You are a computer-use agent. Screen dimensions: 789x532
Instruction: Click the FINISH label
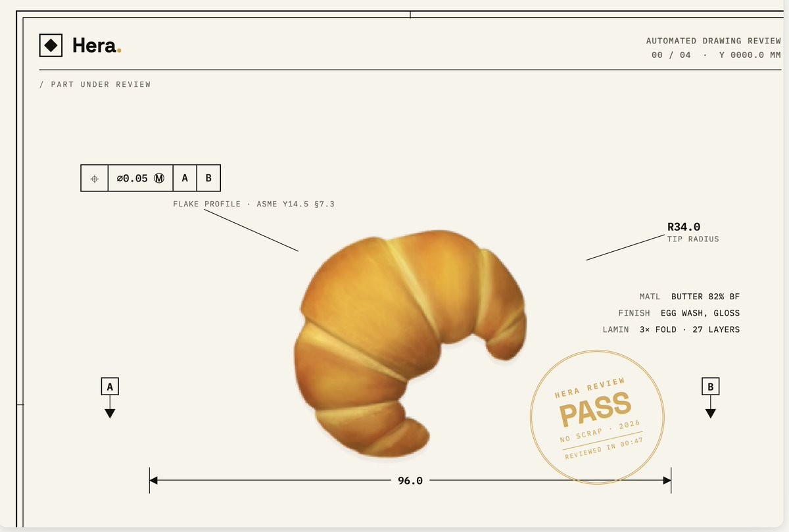pyautogui.click(x=634, y=314)
